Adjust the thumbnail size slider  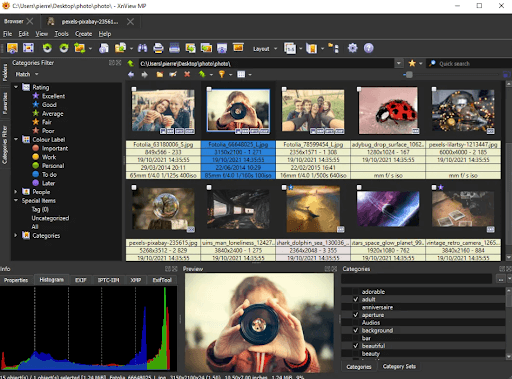tap(409, 75)
